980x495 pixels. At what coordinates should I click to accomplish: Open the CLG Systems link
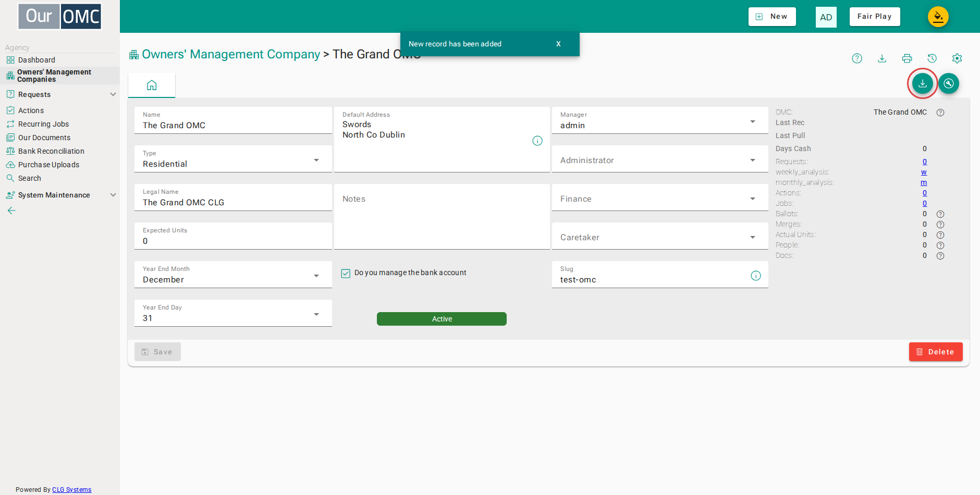click(71, 490)
